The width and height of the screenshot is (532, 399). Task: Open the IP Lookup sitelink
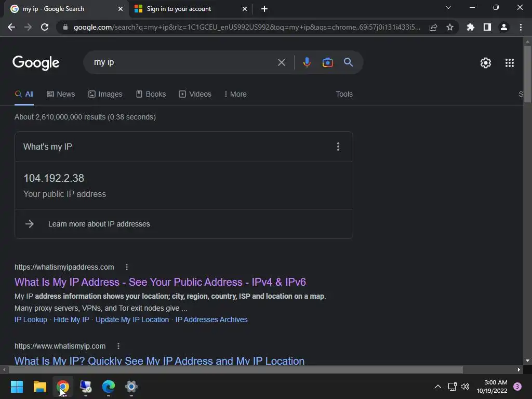click(31, 320)
